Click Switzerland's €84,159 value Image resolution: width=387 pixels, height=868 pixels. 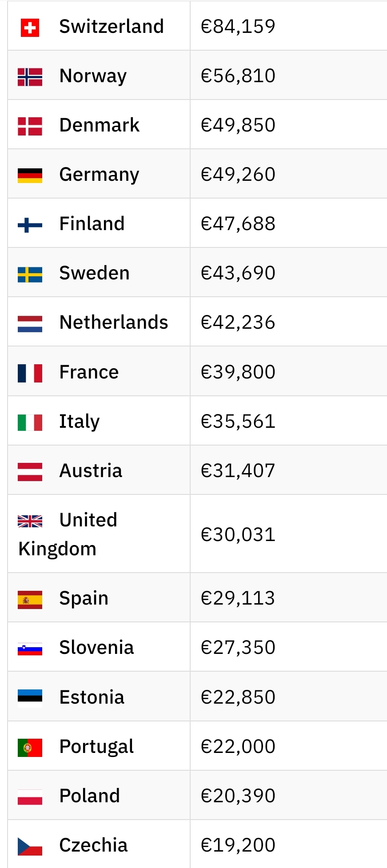(x=238, y=26)
